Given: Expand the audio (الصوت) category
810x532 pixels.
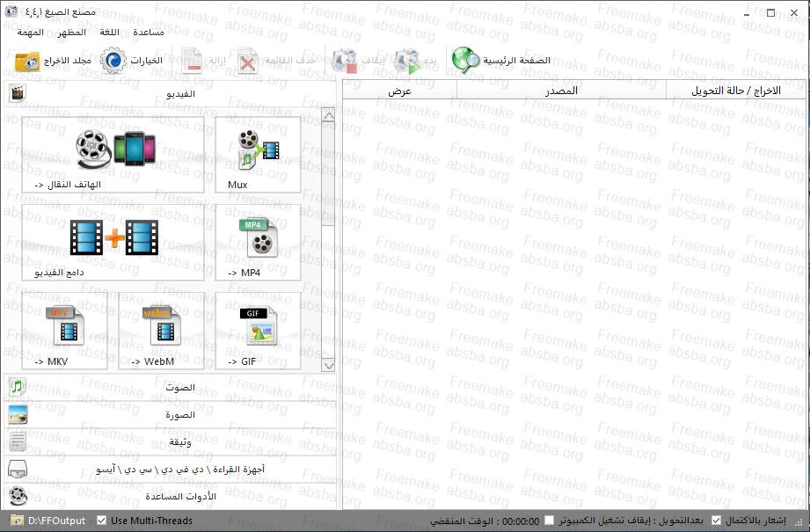Looking at the screenshot, I should [171, 388].
